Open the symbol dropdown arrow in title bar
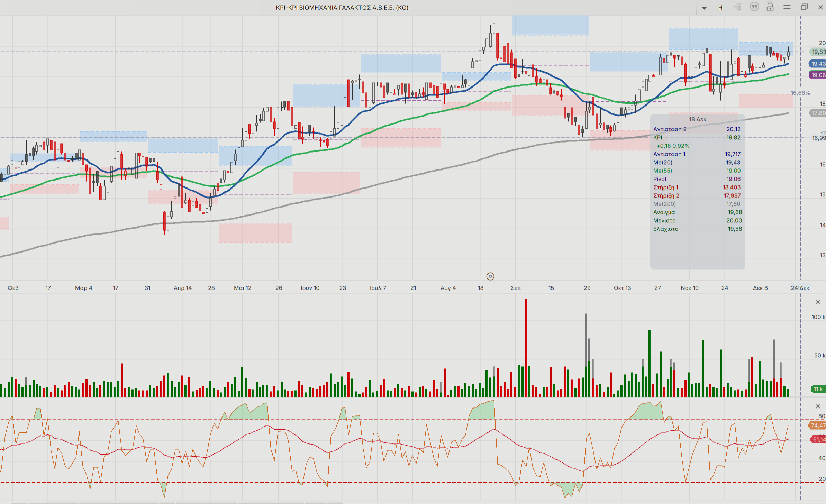 click(x=704, y=8)
